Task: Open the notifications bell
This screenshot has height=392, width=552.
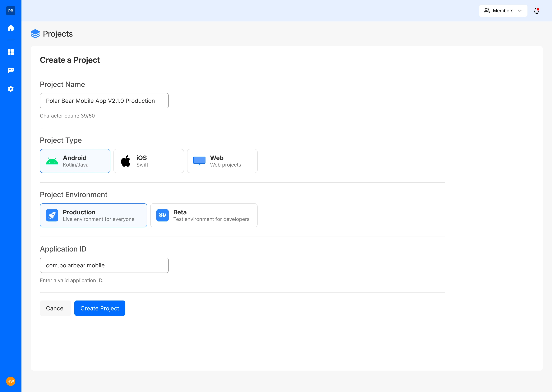Action: (x=536, y=11)
